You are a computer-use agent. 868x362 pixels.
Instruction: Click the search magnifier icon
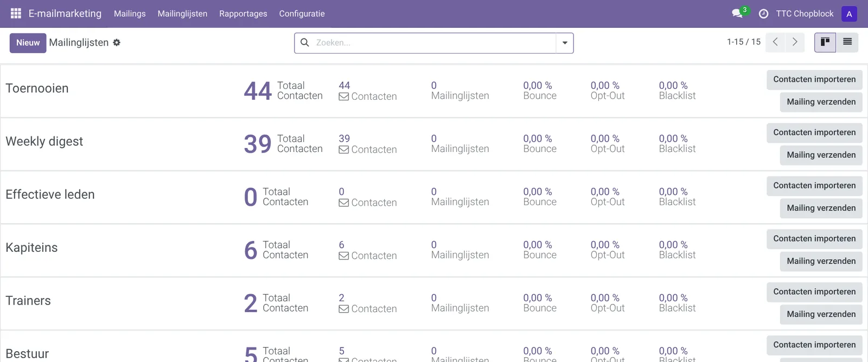pos(305,42)
